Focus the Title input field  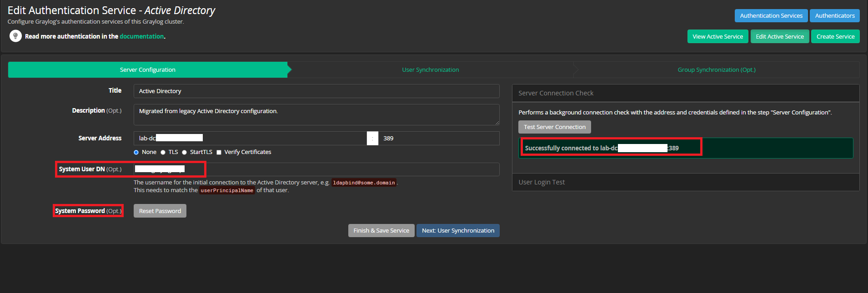pos(316,91)
